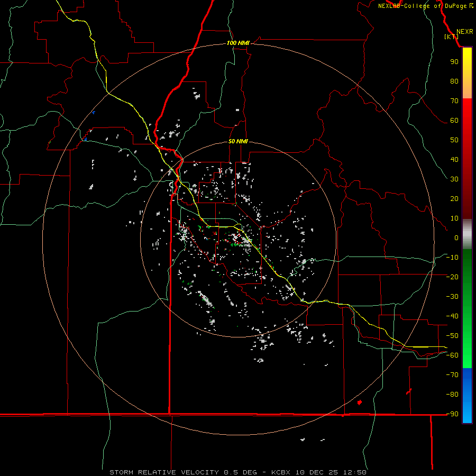Image resolution: width=476 pixels, height=476 pixels.
Task: Click the -10 value on the velocity scale
Action: tap(452, 258)
